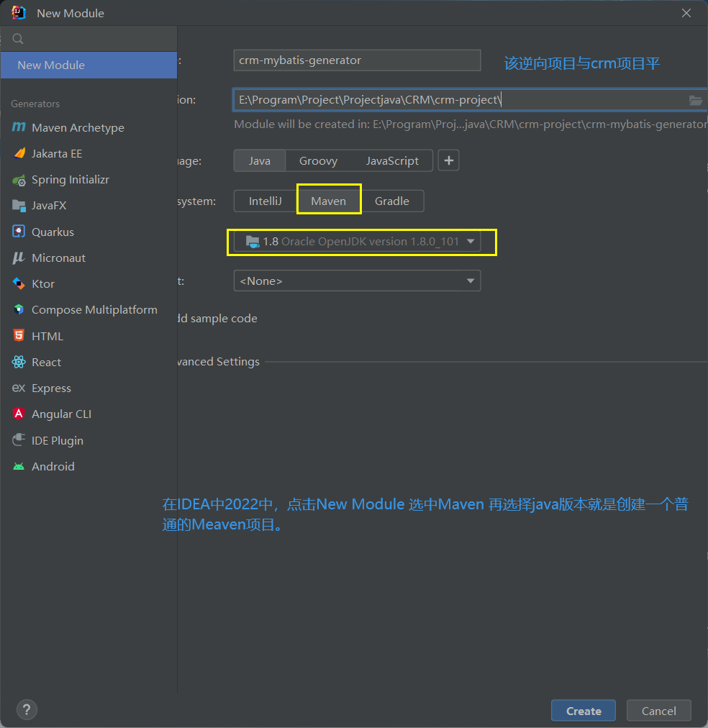Choose Maven build system
This screenshot has height=728, width=708.
click(x=328, y=201)
